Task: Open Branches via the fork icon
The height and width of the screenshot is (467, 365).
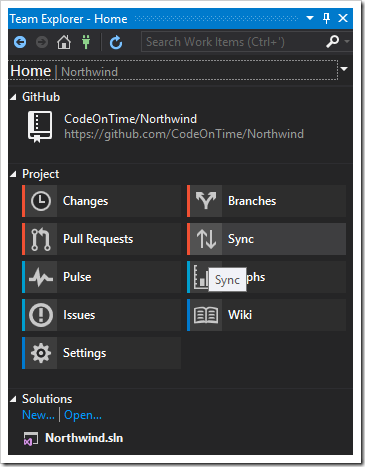Action: [x=206, y=201]
